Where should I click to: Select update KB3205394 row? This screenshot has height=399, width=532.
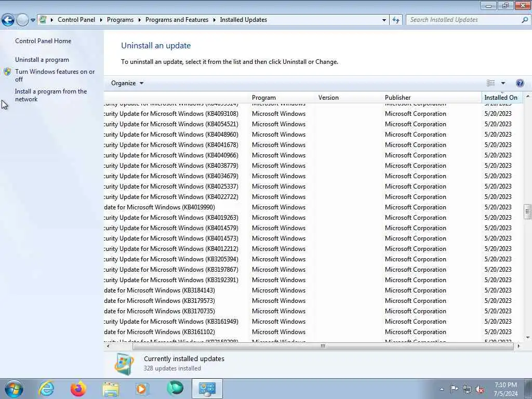pos(314,259)
